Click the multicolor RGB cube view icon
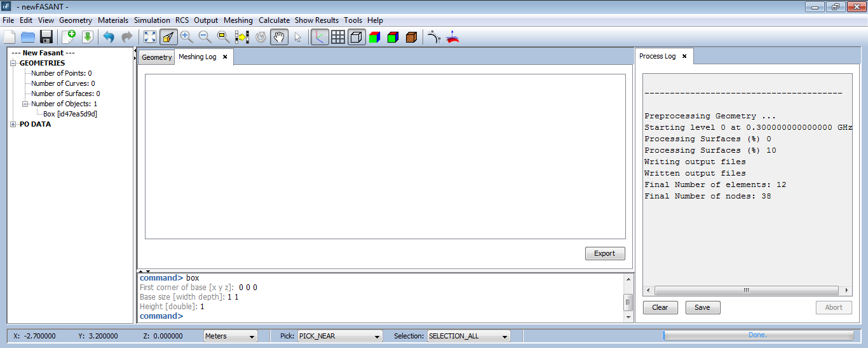Screen dimensions: 868x348 coord(374,37)
